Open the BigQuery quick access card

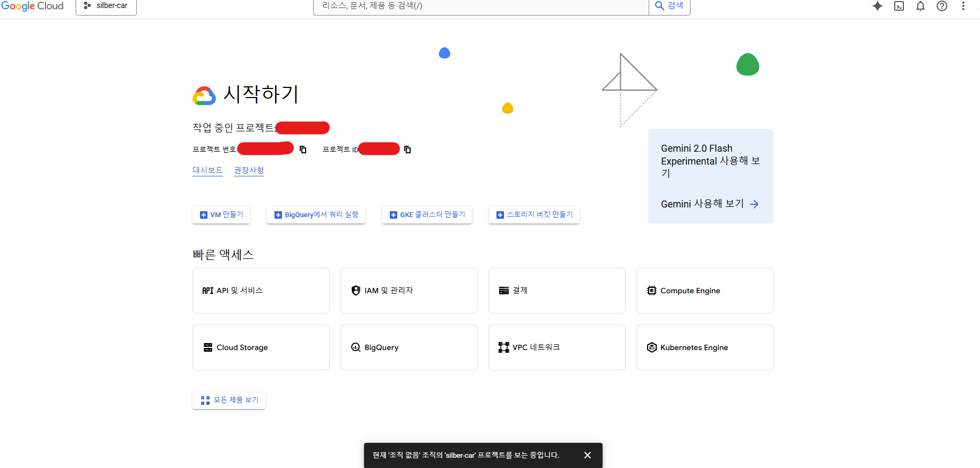point(409,347)
